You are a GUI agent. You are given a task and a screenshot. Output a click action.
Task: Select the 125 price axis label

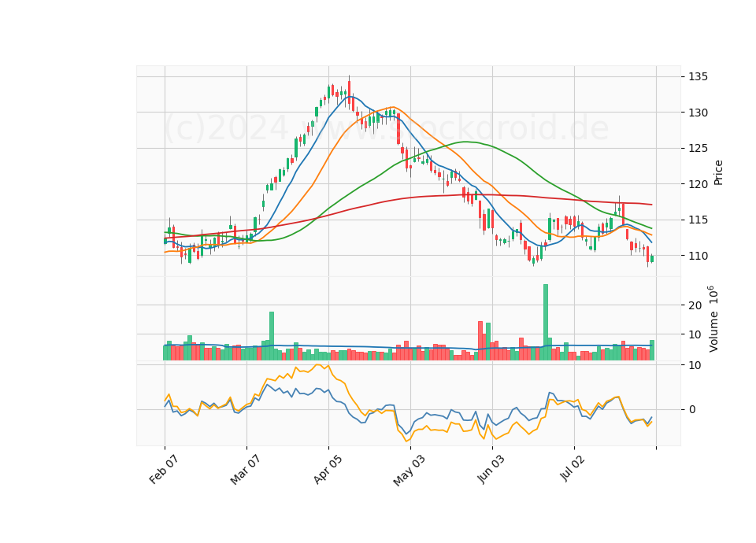(699, 149)
